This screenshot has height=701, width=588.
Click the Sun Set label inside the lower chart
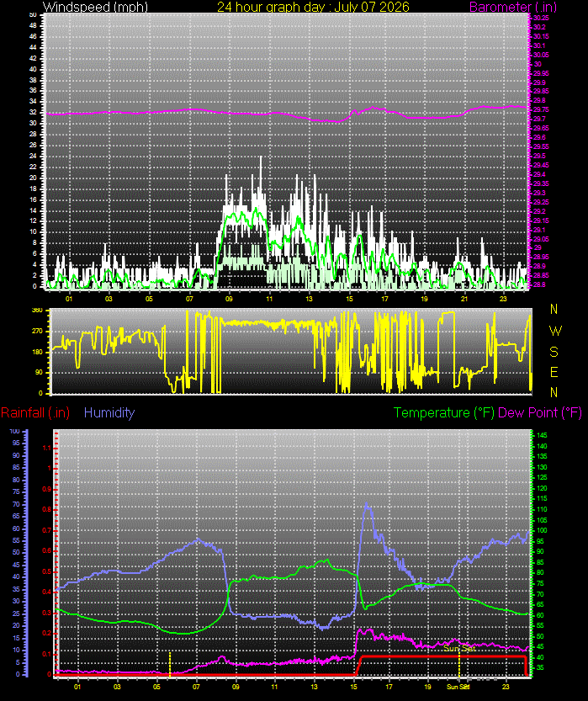[459, 648]
